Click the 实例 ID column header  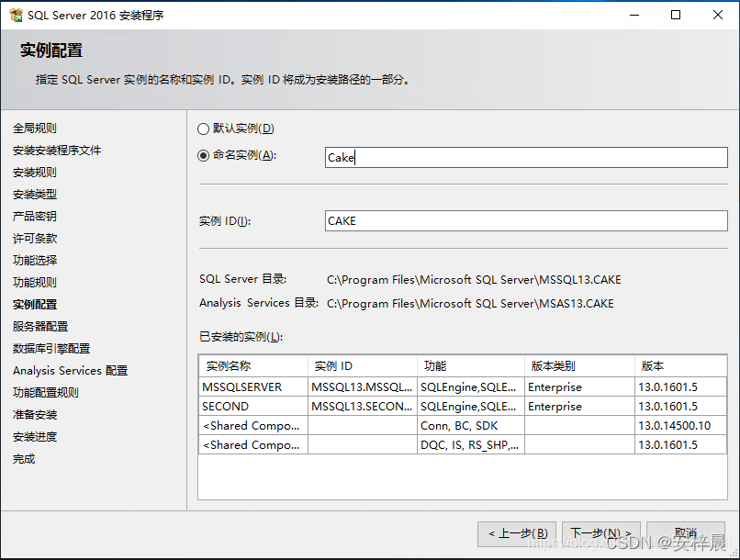(x=363, y=365)
